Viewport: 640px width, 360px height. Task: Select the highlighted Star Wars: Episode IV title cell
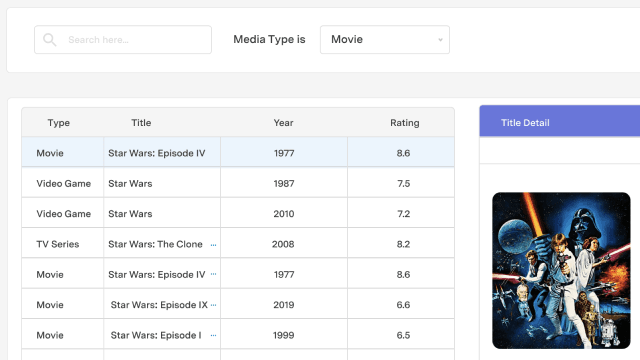162,152
